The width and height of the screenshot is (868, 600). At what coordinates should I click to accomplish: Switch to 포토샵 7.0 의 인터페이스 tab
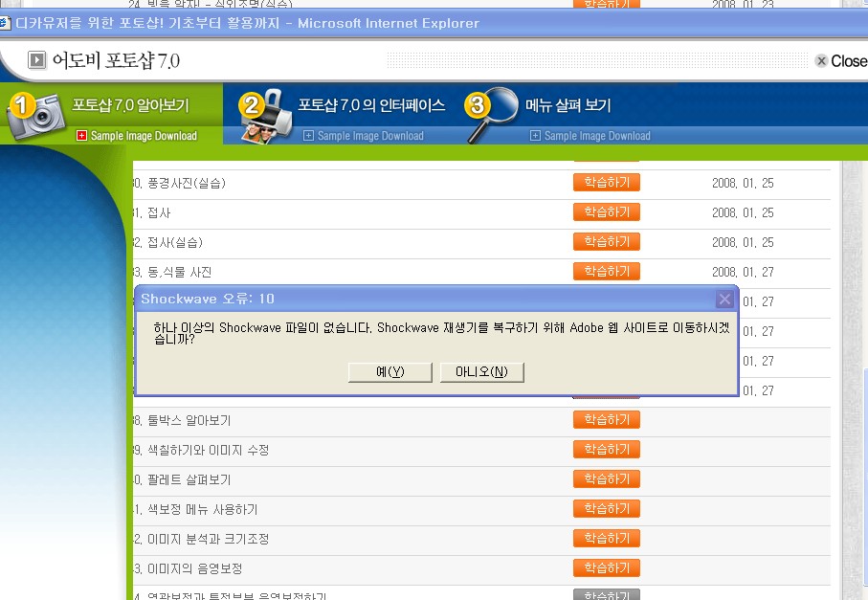371,105
